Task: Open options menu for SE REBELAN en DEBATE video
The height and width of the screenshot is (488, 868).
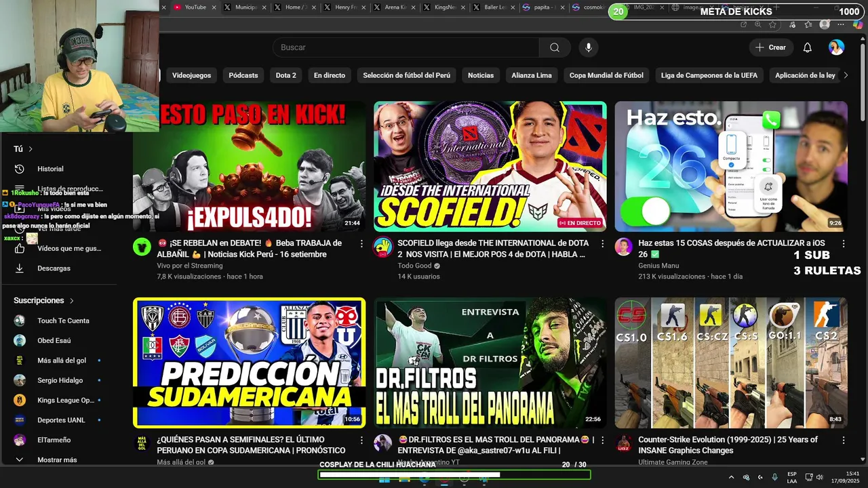Action: coord(361,243)
